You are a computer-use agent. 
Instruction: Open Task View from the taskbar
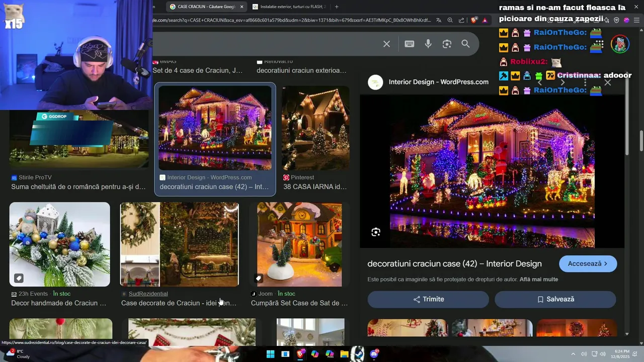[x=285, y=354]
